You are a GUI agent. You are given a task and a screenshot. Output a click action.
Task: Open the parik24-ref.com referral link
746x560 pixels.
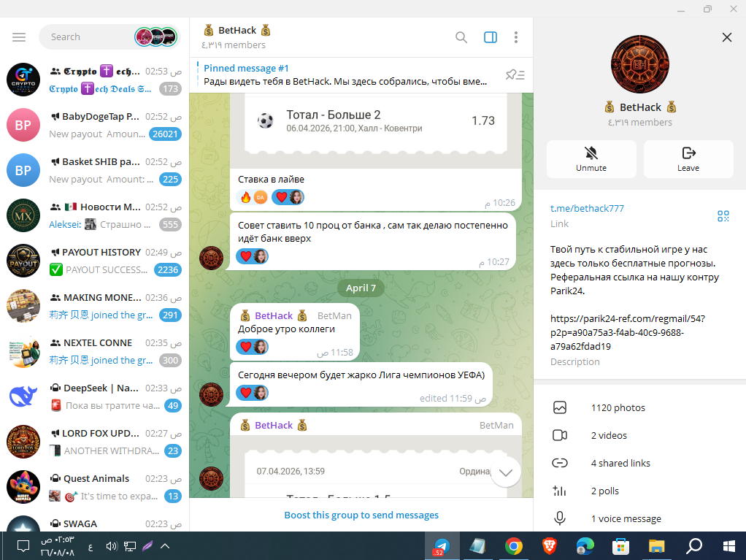628,333
